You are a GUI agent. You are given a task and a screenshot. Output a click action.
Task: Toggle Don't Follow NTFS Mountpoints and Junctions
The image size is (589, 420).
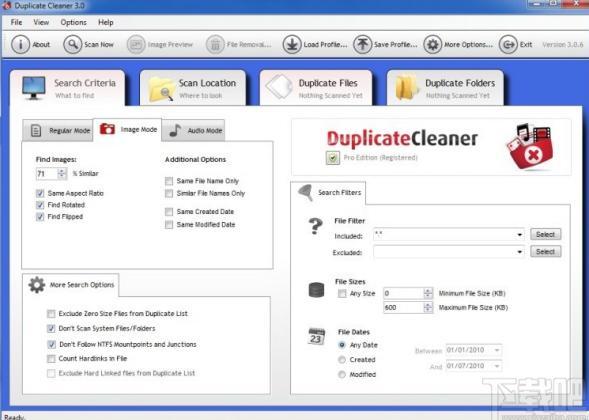(x=51, y=344)
